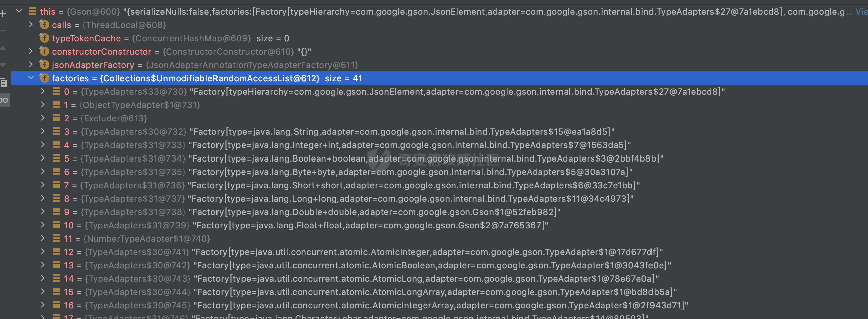The image size is (868, 319).
Task: Click the Move Watch Up arrow
Action: [x=3, y=49]
